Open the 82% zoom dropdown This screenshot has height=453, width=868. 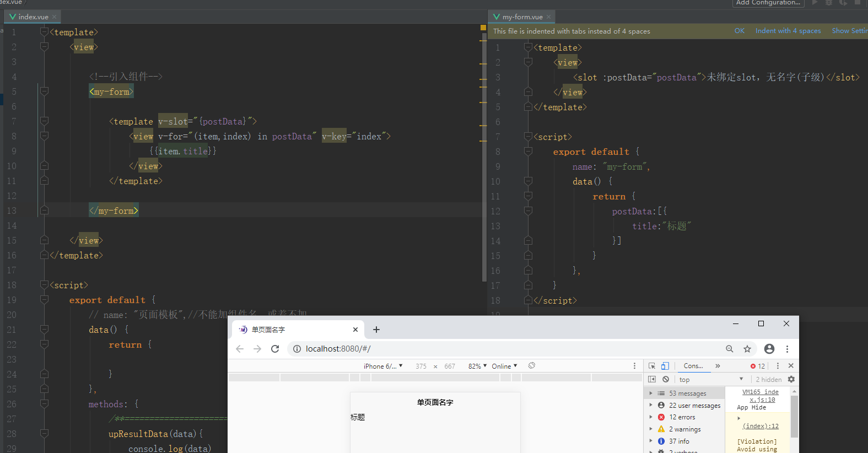pyautogui.click(x=477, y=366)
